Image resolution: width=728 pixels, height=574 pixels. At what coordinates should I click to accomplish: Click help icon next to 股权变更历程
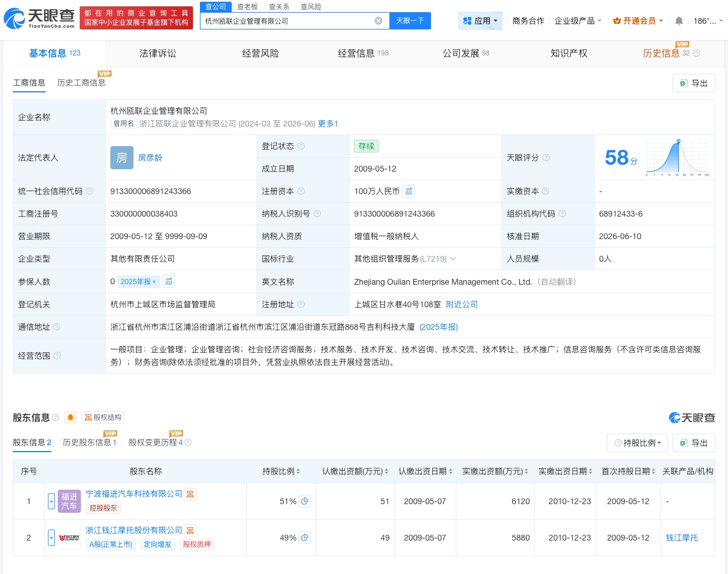[188, 442]
